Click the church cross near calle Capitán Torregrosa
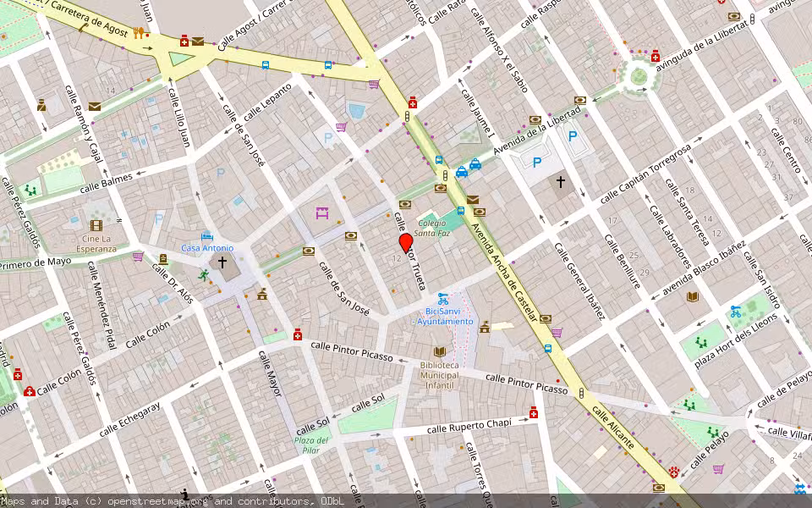Viewport: 812px width, 508px height. tap(560, 182)
